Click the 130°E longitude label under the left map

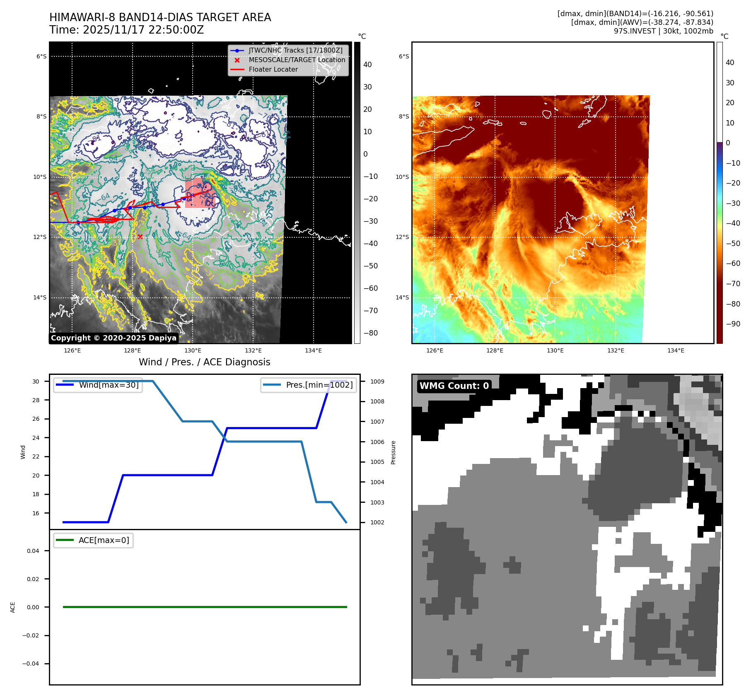tap(193, 351)
